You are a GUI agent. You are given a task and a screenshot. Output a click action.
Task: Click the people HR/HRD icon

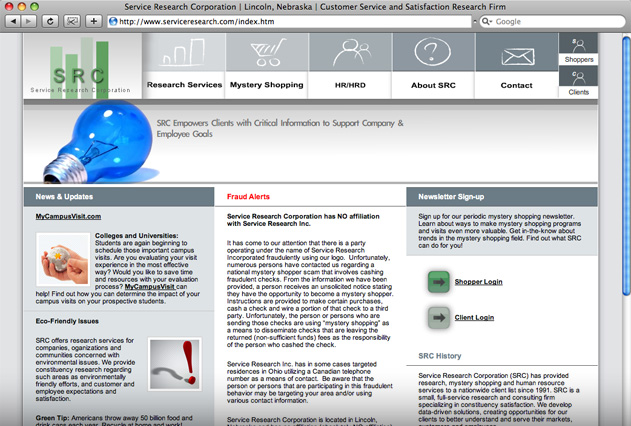click(351, 52)
